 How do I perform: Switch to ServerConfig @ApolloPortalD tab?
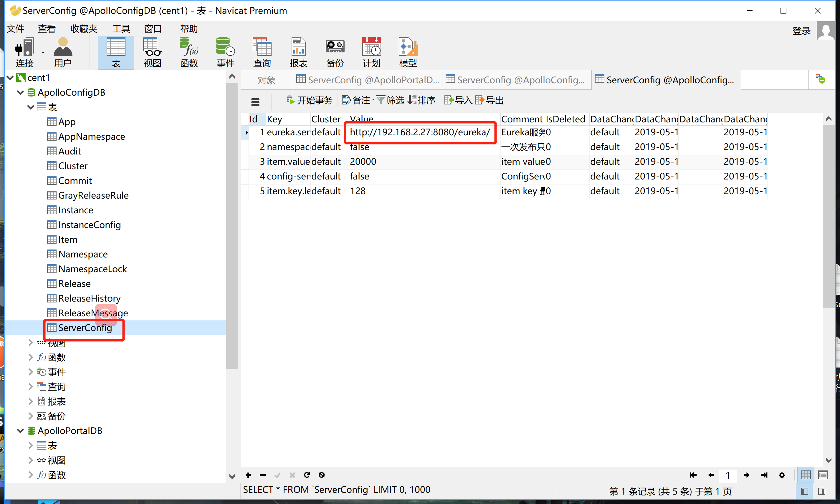[367, 79]
